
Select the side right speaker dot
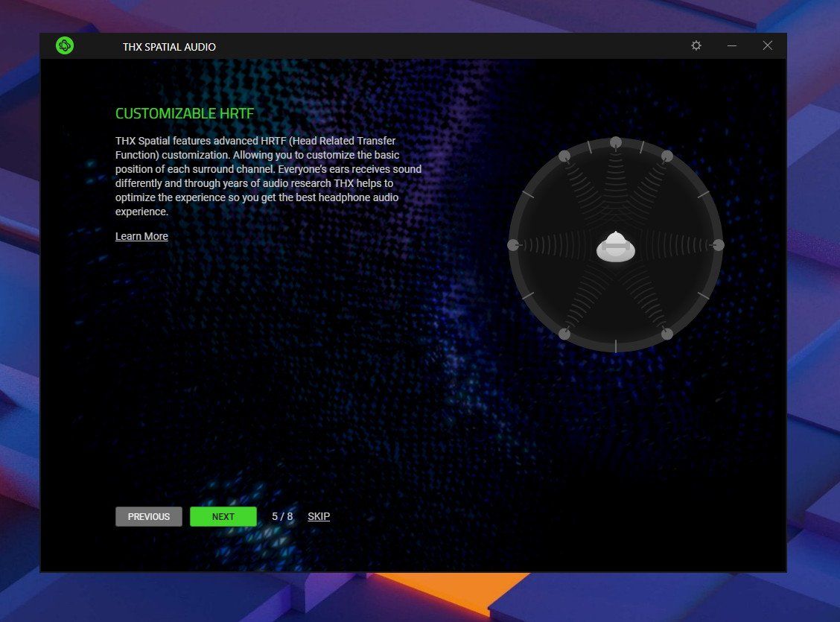tap(719, 245)
